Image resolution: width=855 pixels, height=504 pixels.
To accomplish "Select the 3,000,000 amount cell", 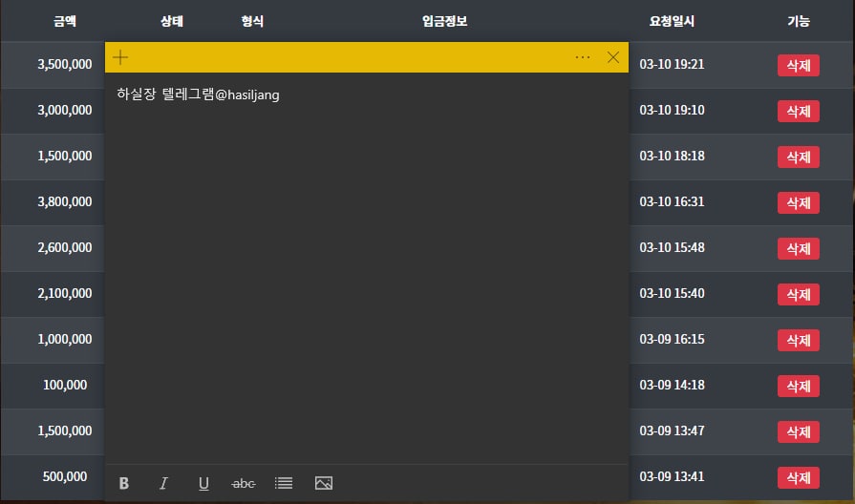I will tap(65, 110).
